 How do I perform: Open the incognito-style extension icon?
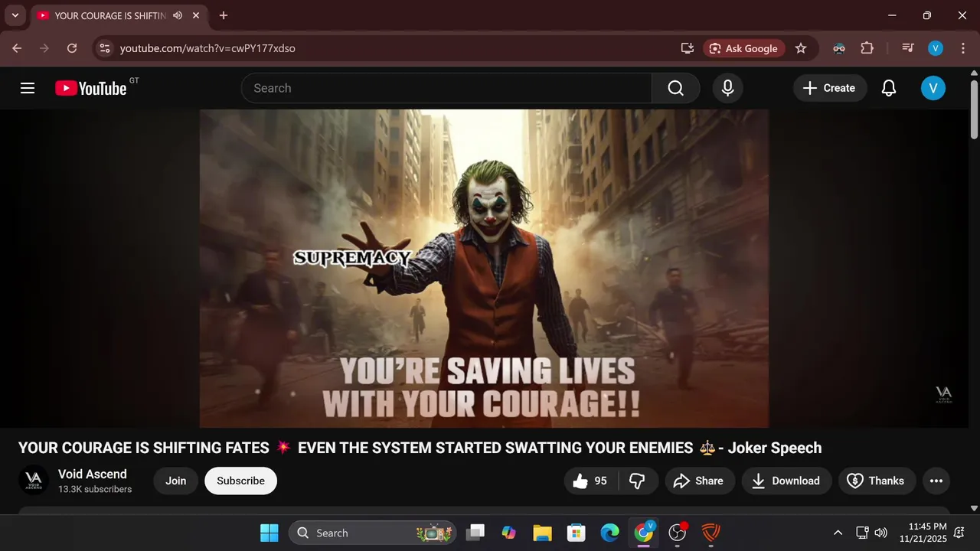(839, 48)
